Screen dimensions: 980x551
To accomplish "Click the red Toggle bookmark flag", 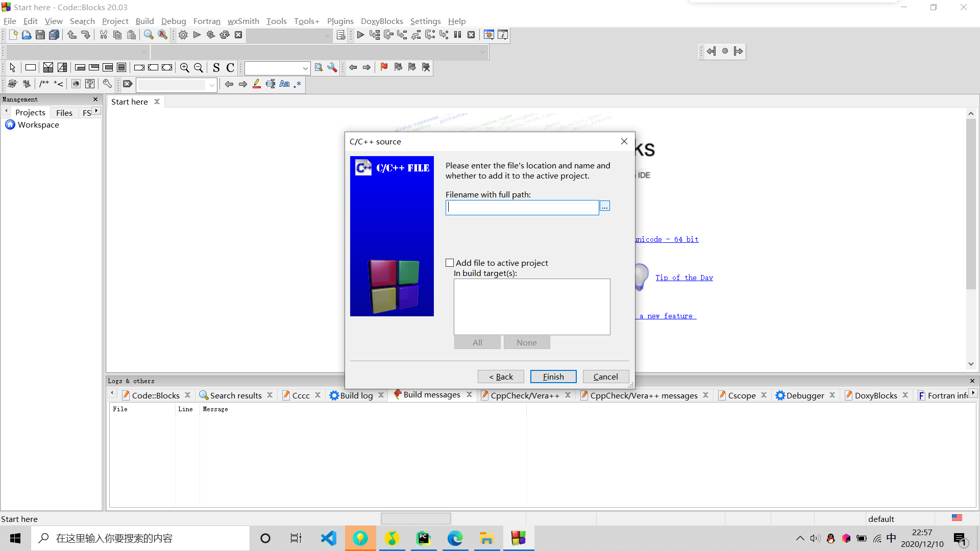I will click(384, 67).
